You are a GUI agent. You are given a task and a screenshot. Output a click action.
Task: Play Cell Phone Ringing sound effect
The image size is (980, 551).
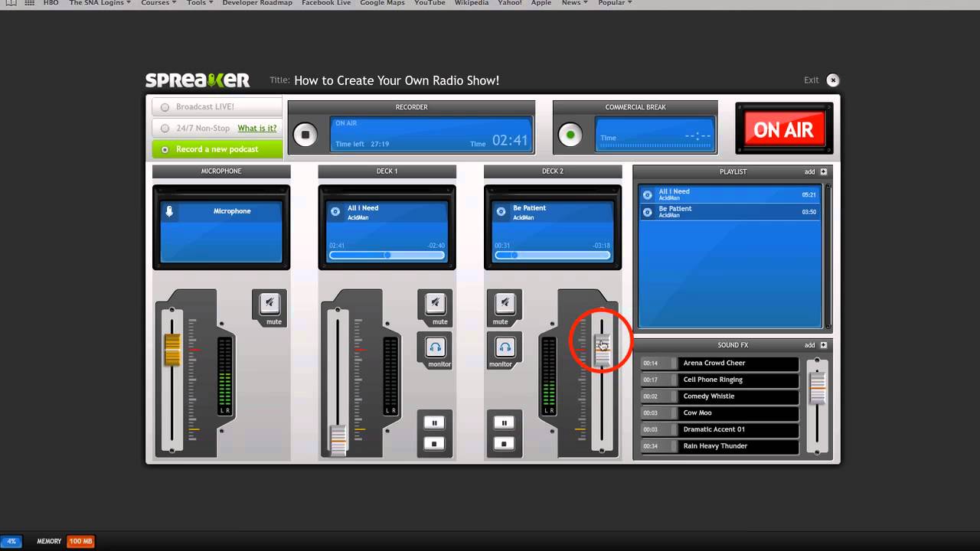pos(720,380)
